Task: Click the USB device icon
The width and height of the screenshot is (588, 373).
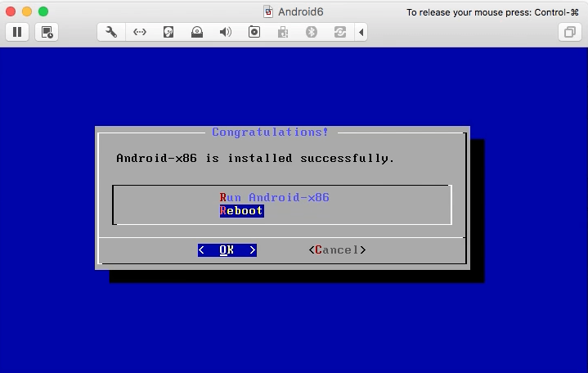Action: 283,32
